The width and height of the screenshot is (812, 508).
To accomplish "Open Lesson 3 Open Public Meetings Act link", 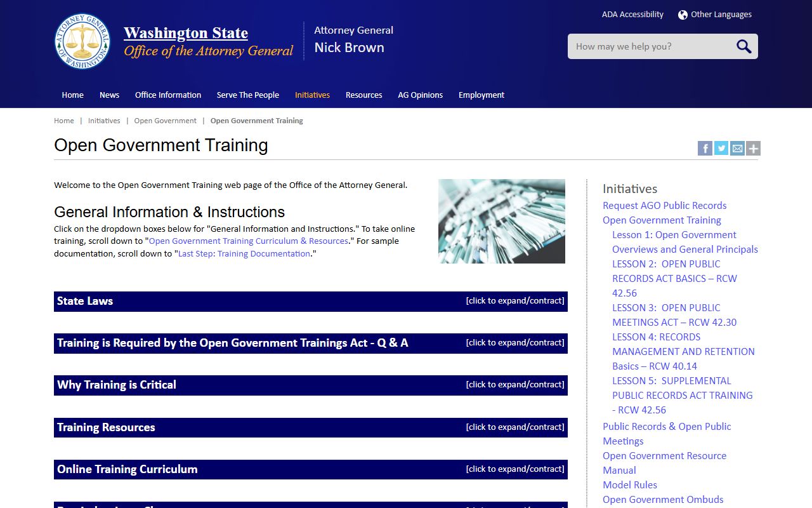I will pos(674,315).
